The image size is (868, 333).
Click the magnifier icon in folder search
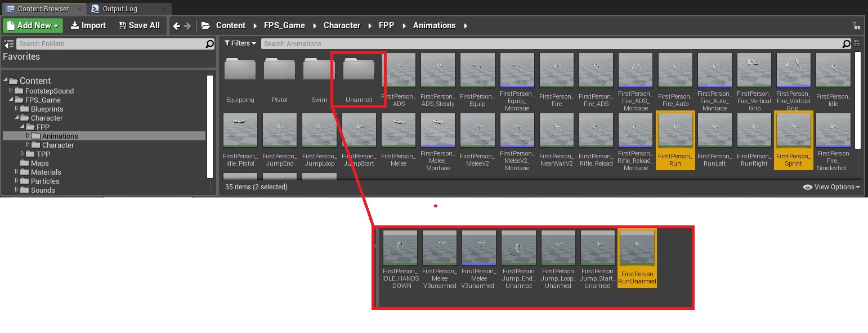209,43
